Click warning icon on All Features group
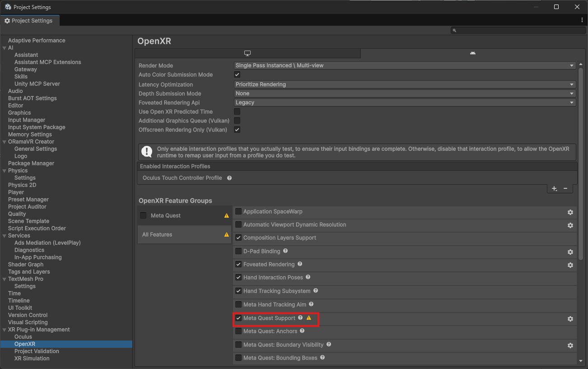Viewport: 588px width, 369px height. tap(227, 234)
